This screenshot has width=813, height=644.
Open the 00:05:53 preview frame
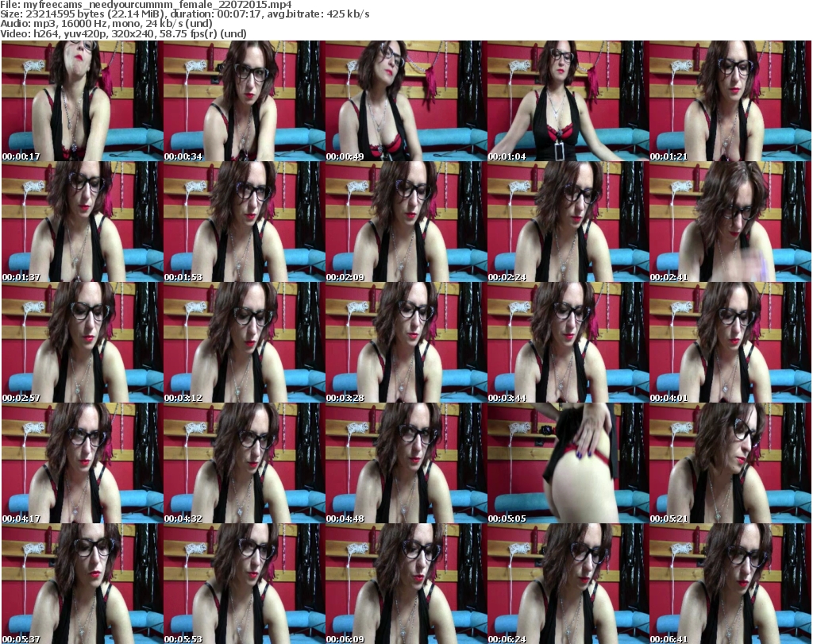245,584
